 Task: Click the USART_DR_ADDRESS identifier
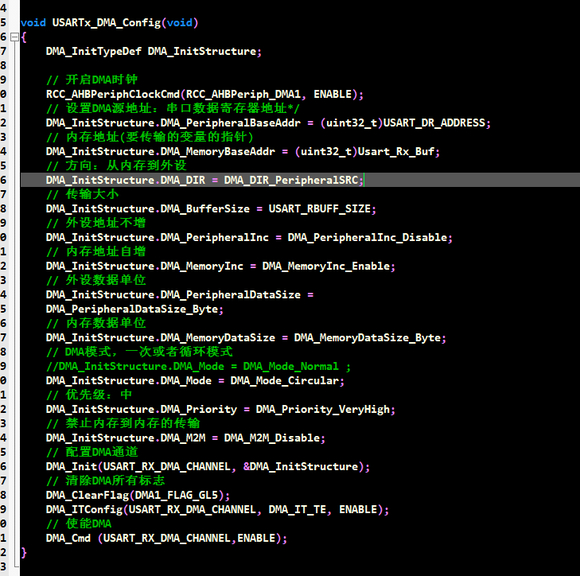434,122
